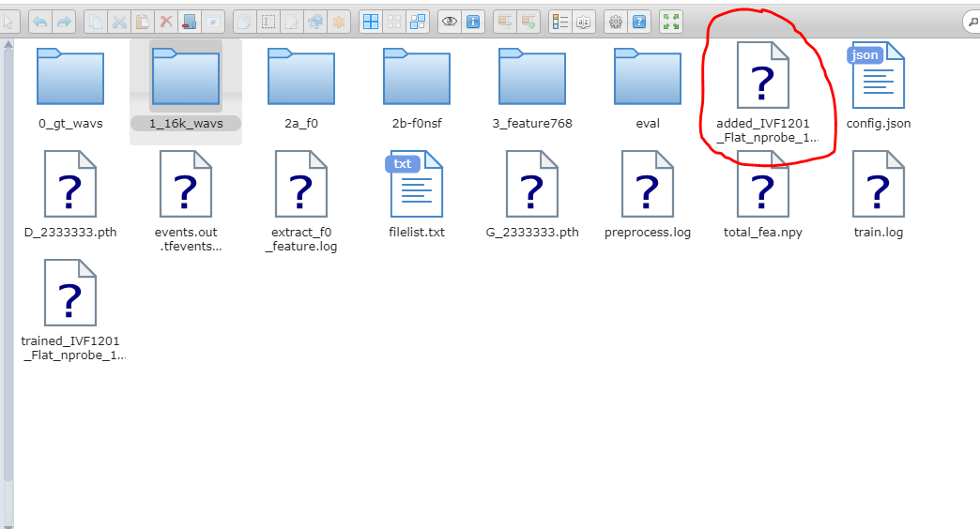Click the Select all grid icon
Image resolution: width=980 pixels, height=529 pixels.
point(371,22)
